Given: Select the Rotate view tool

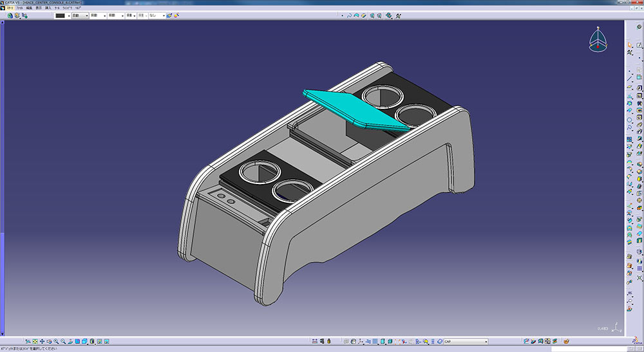Looking at the screenshot, I should tap(50, 341).
